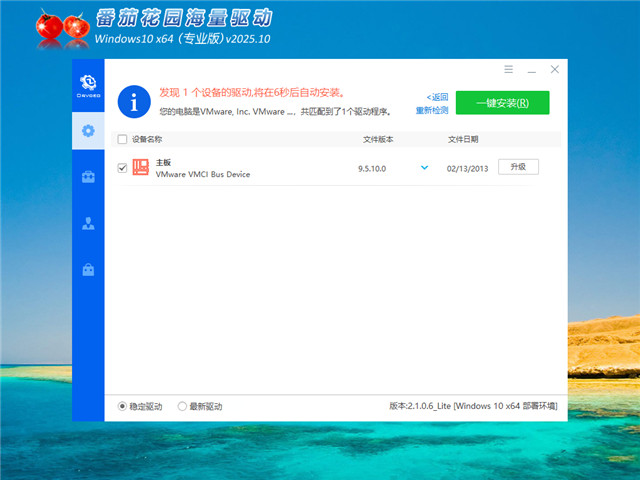
Task: Click the 文件日期 column header
Action: pos(463,140)
